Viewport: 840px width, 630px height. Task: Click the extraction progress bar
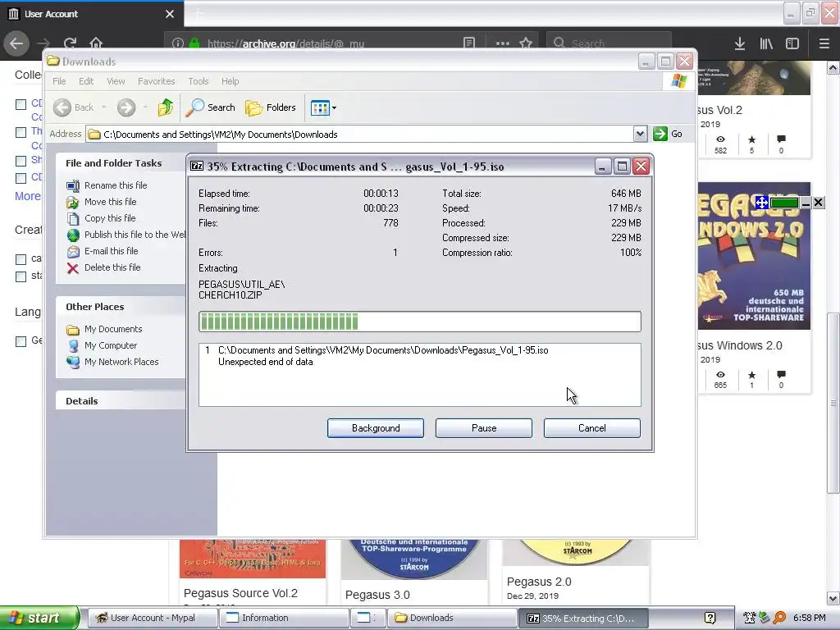point(419,322)
